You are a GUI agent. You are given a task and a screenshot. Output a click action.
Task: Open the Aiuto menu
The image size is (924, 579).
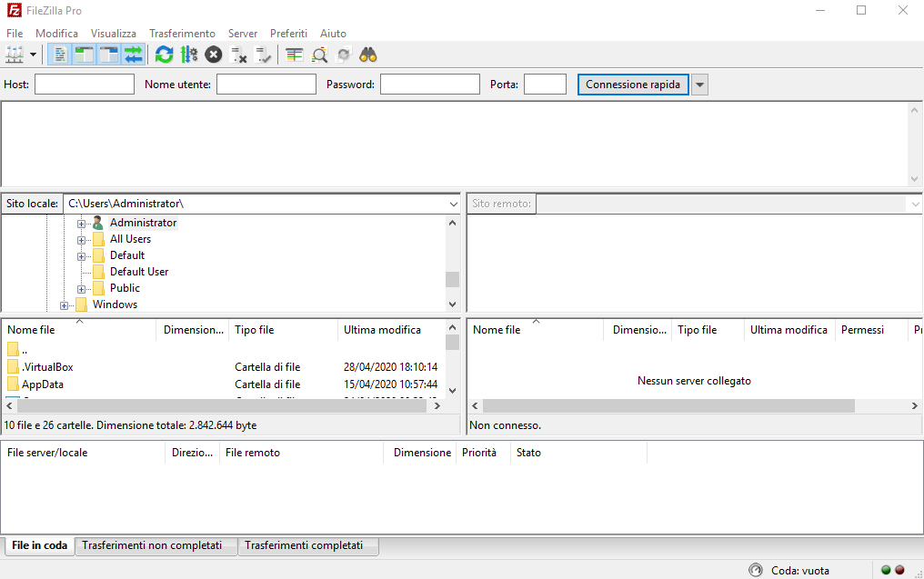(333, 34)
